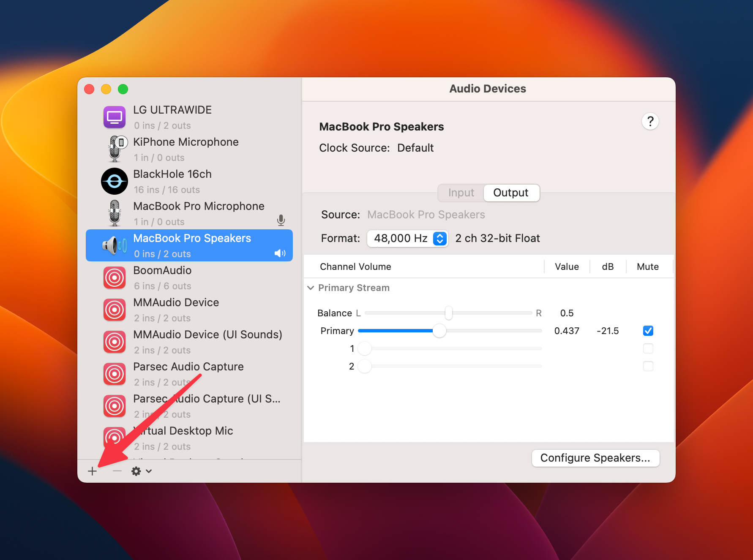Screen dimensions: 753x560
Task: Mute the Primary channel
Action: [x=648, y=331]
